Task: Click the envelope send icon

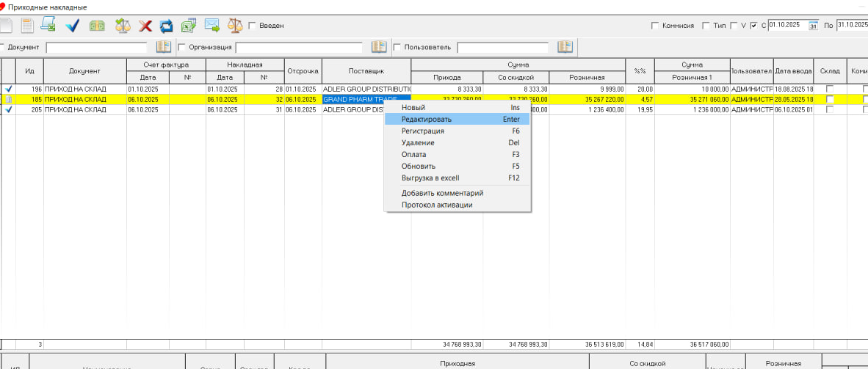Action: [x=212, y=26]
